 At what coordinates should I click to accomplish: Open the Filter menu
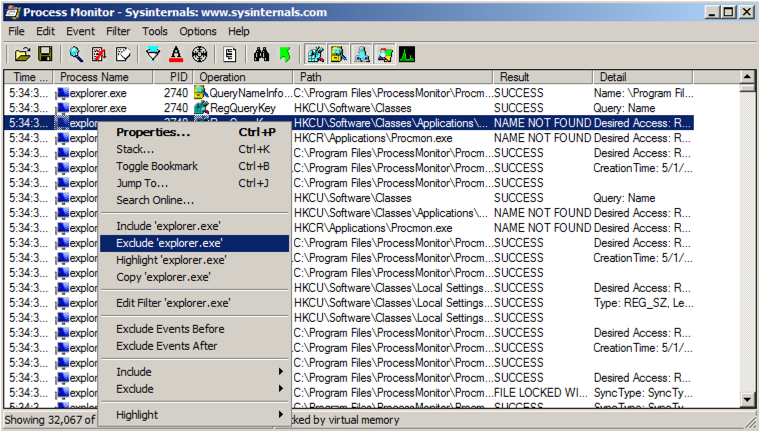(118, 31)
